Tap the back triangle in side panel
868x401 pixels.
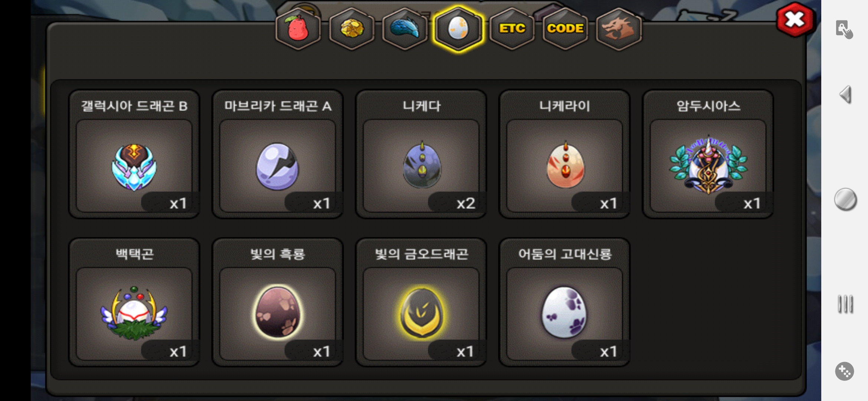[x=845, y=94]
